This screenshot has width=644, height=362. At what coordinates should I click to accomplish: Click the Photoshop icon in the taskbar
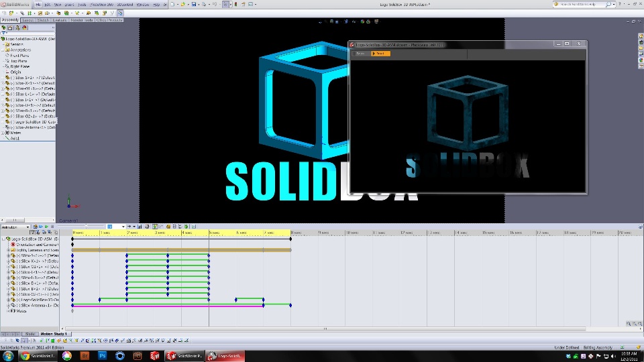click(102, 356)
